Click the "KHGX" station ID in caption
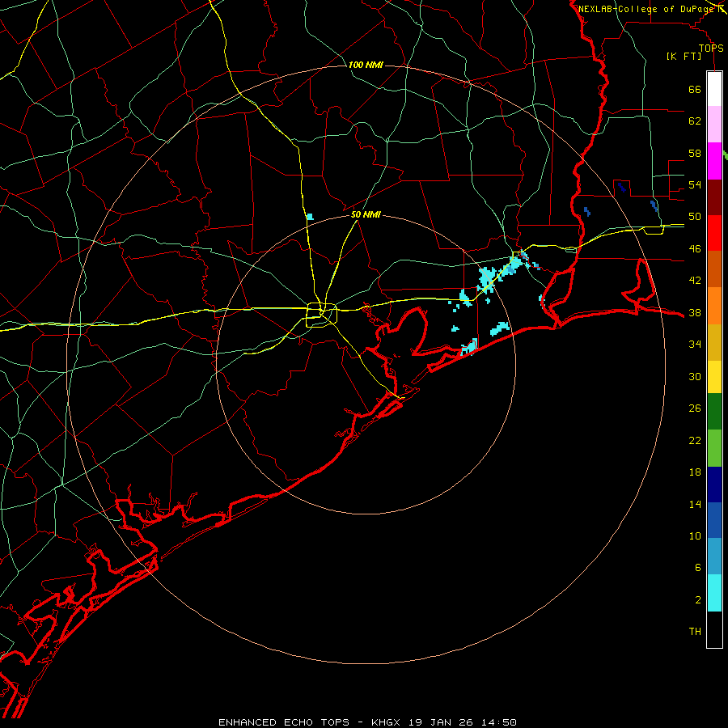 [x=387, y=722]
